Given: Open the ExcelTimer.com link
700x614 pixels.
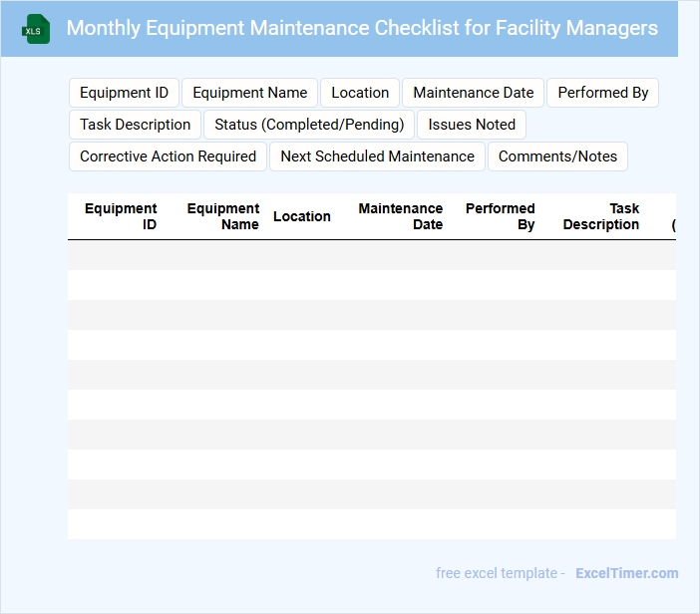Looking at the screenshot, I should coord(626,573).
